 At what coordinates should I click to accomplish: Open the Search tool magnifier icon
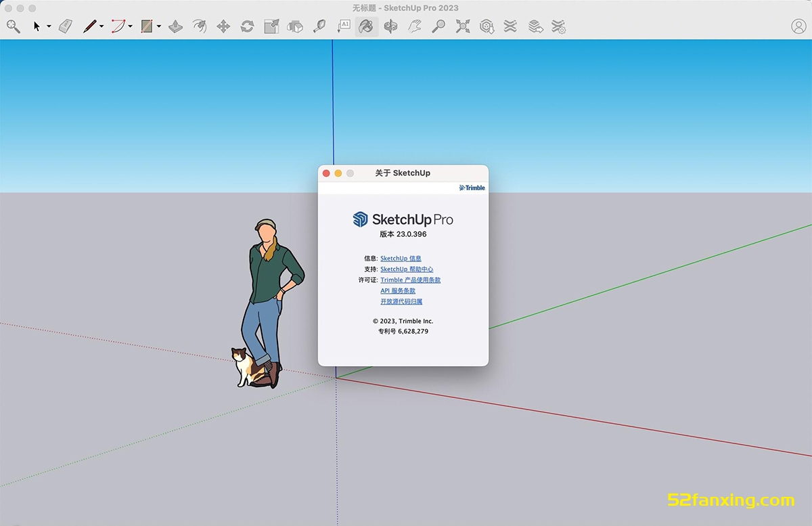(x=14, y=26)
